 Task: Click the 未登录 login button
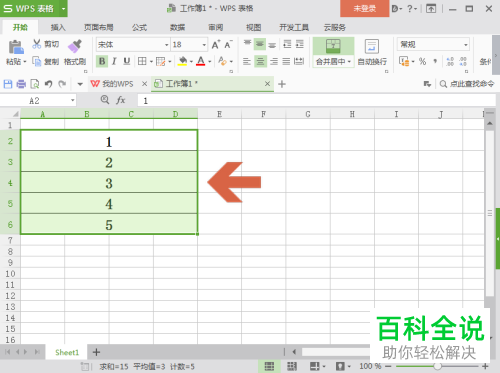[364, 8]
